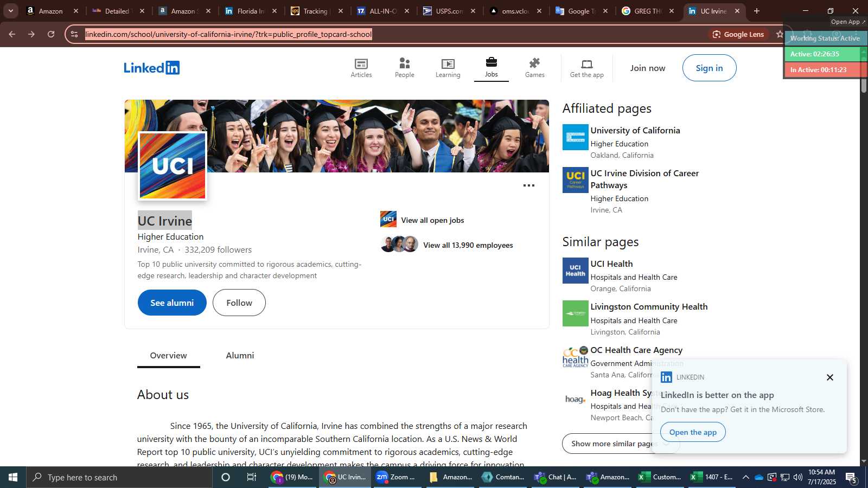Click the University of California logo icon

(x=575, y=137)
